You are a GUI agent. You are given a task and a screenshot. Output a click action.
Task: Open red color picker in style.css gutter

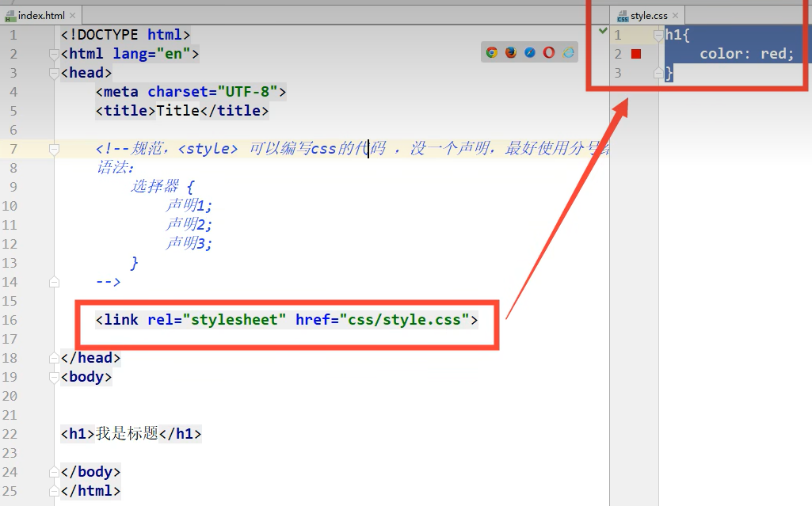(x=636, y=54)
